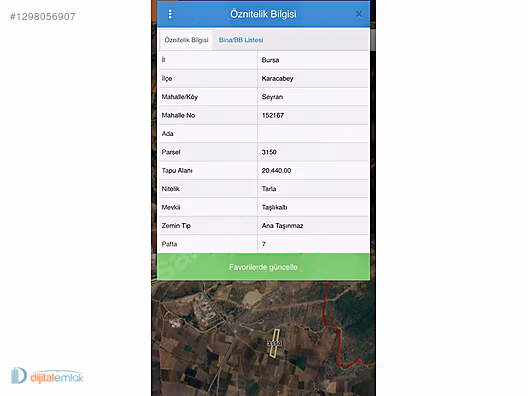The width and height of the screenshot is (528, 396).
Task: Open the Bina/BB Listesi tab
Action: coord(241,40)
